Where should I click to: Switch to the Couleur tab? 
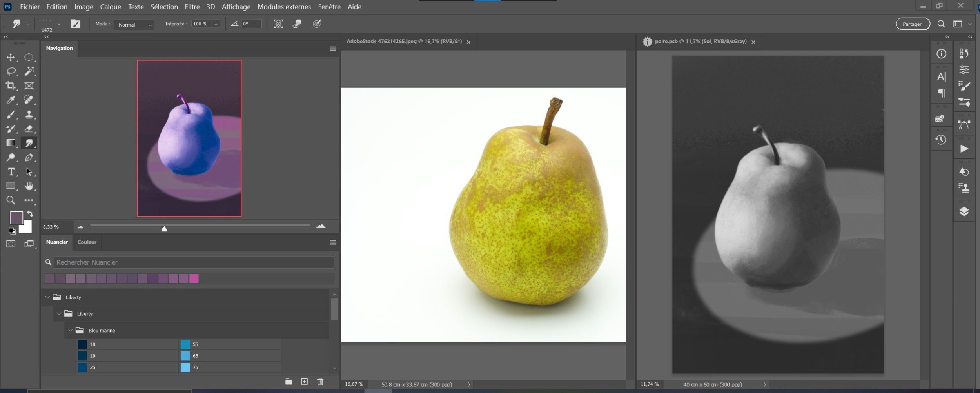point(87,242)
